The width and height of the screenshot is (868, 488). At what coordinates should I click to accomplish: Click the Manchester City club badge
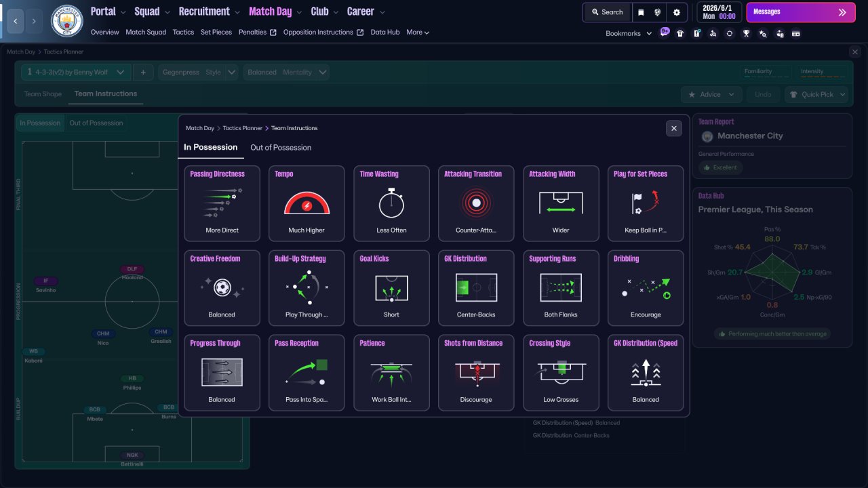point(67,21)
